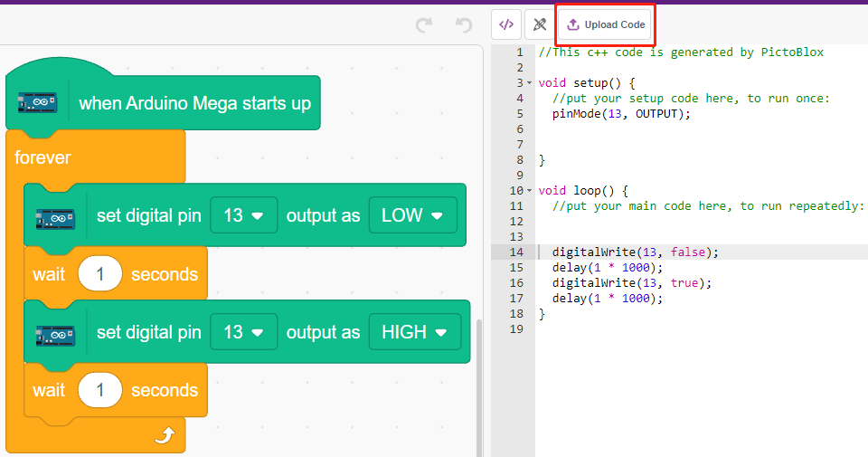The image size is (868, 457).
Task: Click line number 19 in gutter
Action: tap(516, 329)
